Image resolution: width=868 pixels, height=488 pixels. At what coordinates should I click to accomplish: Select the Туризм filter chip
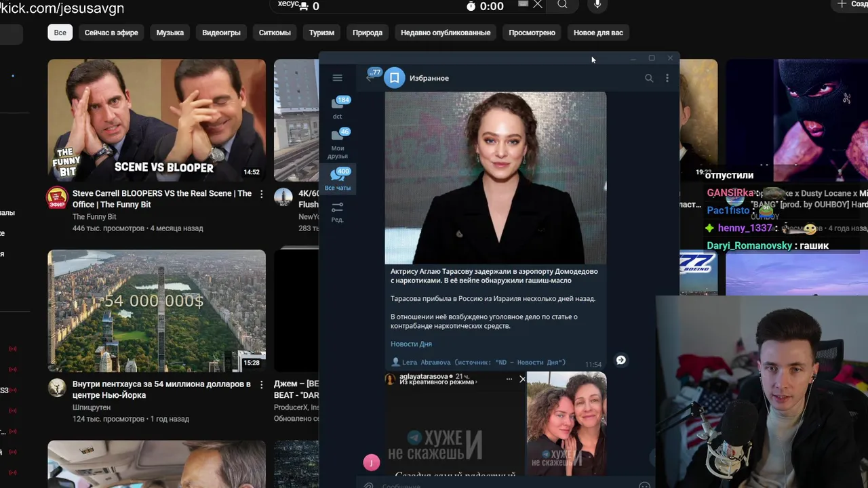pos(321,33)
